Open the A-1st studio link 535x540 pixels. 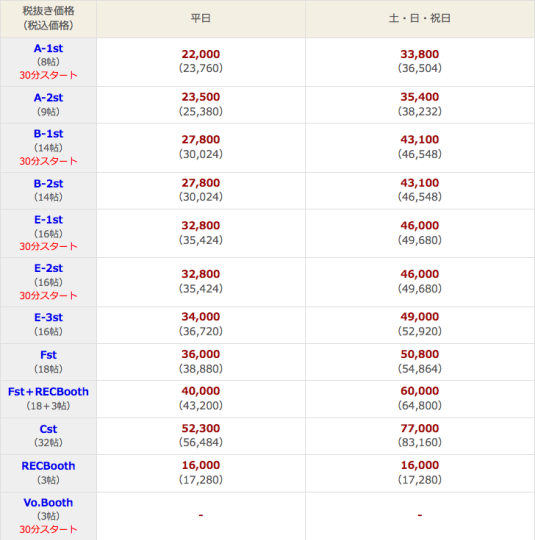[x=48, y=49]
